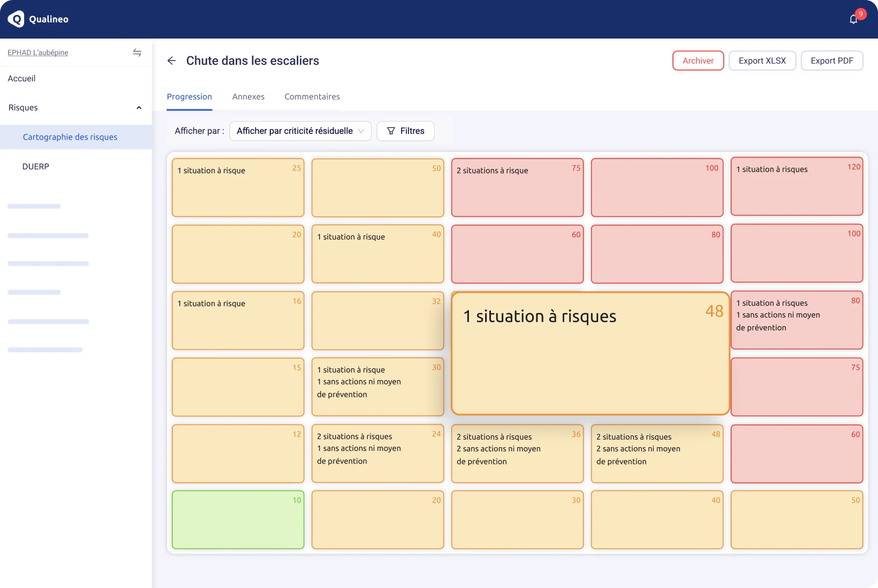Open notifications bell with 9 badge

[854, 19]
